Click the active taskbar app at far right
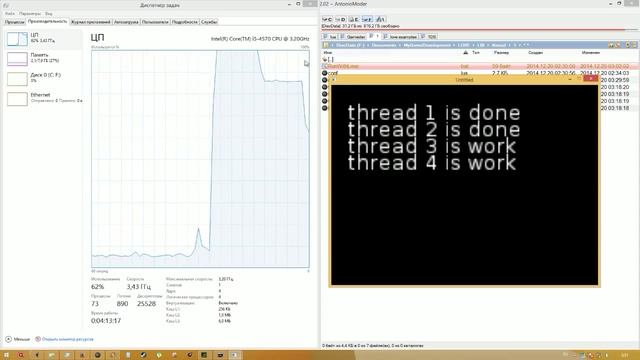The width and height of the screenshot is (640, 360). click(235, 355)
